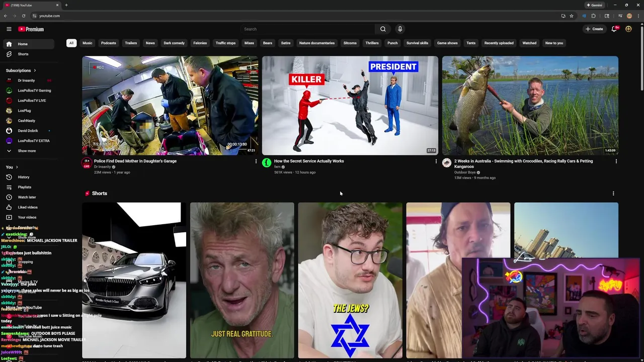
Task: Open browser extensions puzzle icon
Action: (x=594, y=16)
